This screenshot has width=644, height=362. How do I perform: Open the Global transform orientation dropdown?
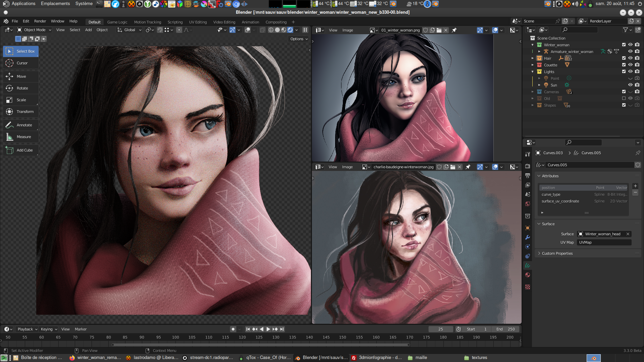(129, 30)
